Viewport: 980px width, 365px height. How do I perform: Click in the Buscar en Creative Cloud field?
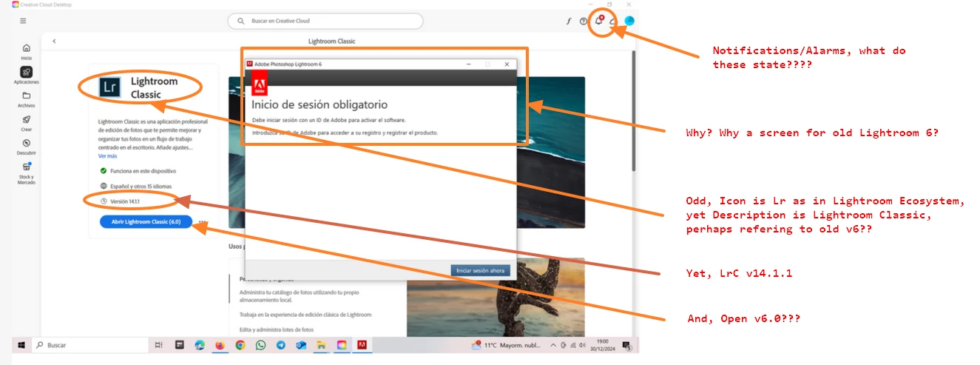point(325,21)
